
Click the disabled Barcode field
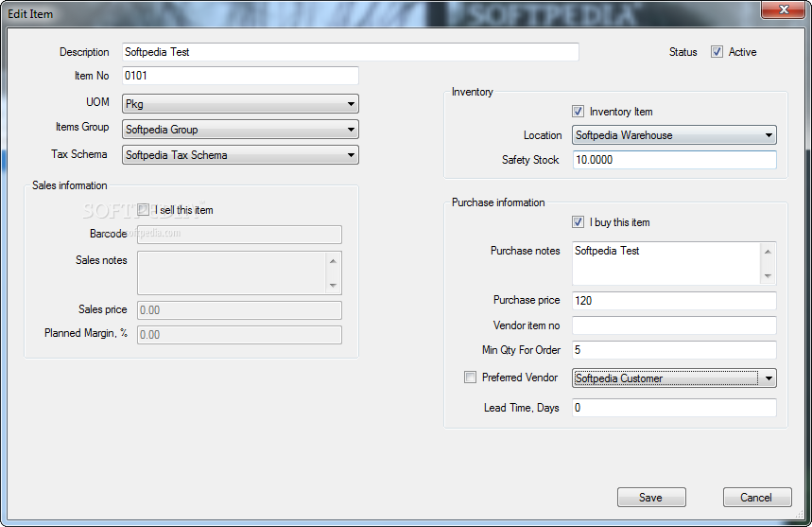pyautogui.click(x=239, y=235)
